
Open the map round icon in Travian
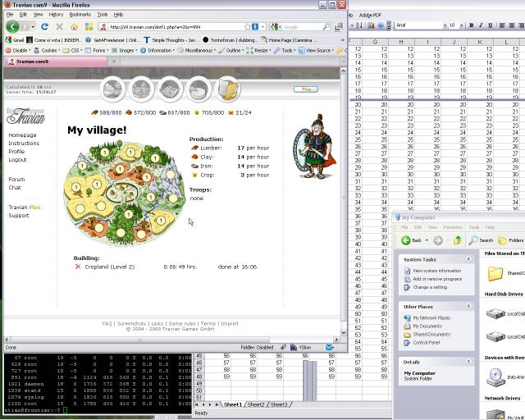pyautogui.click(x=170, y=89)
